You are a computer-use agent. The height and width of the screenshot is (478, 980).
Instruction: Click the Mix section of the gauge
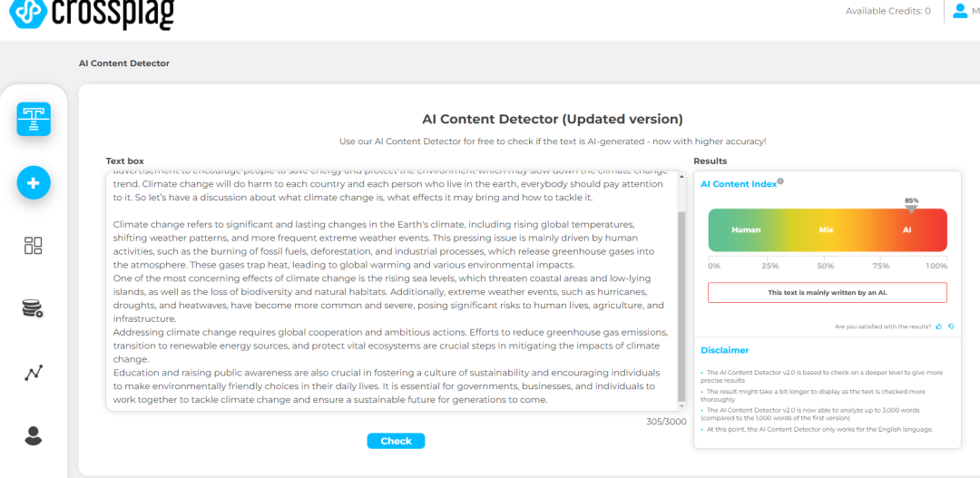pos(827,230)
